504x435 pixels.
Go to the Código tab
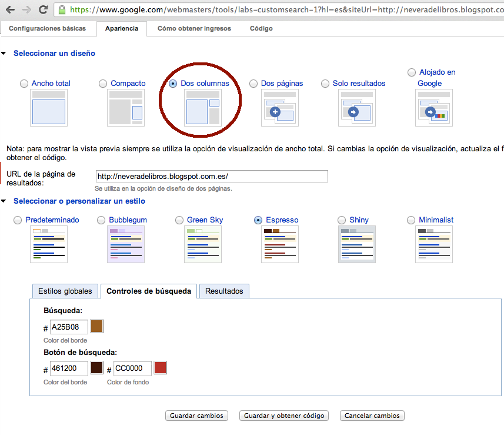[261, 29]
